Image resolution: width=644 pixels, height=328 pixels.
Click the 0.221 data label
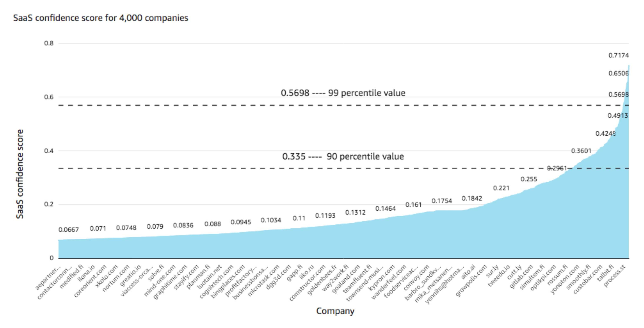(x=501, y=188)
